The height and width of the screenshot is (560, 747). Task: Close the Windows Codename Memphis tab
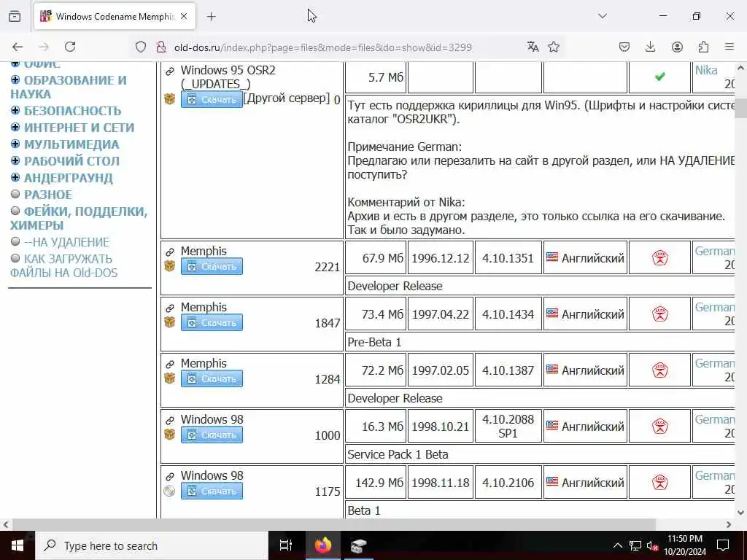(184, 16)
